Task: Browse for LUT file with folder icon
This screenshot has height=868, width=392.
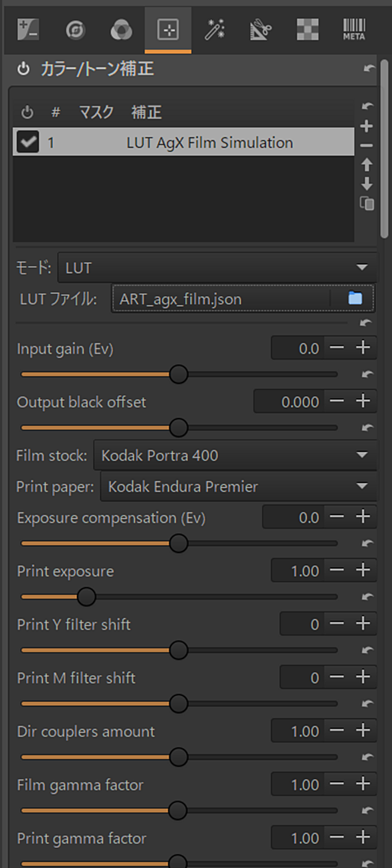Action: (355, 299)
